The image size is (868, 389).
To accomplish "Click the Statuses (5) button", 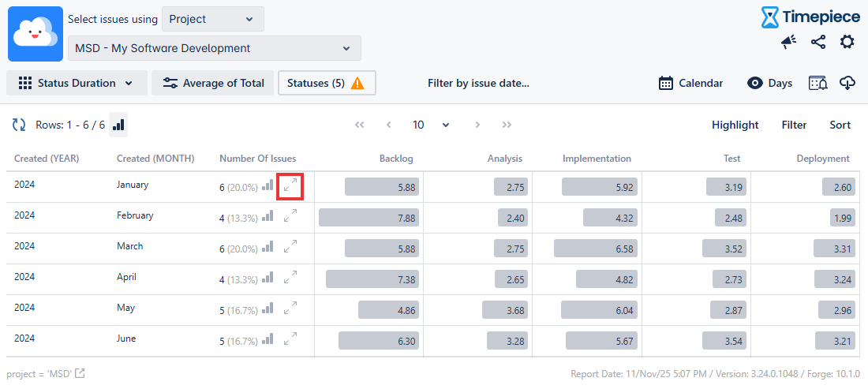I will tap(326, 83).
